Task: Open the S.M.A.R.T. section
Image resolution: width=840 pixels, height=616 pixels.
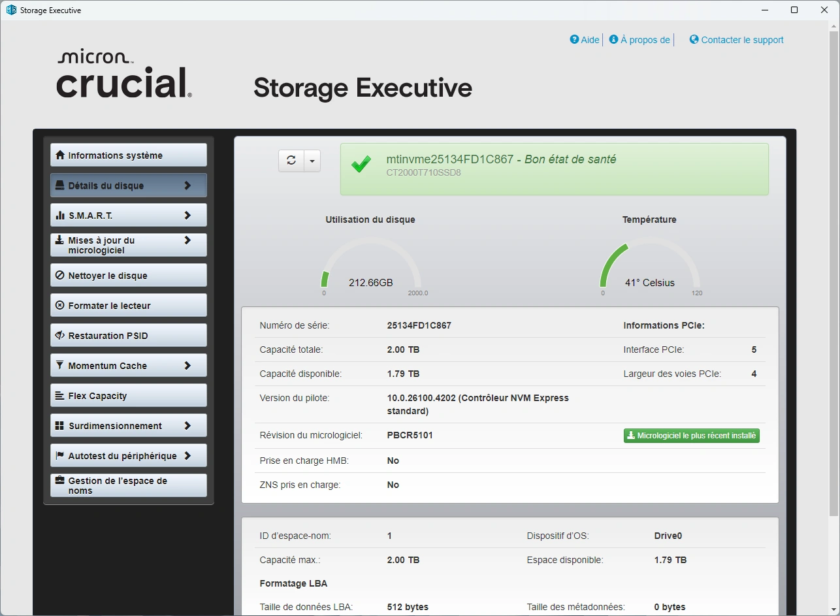Action: coord(129,216)
